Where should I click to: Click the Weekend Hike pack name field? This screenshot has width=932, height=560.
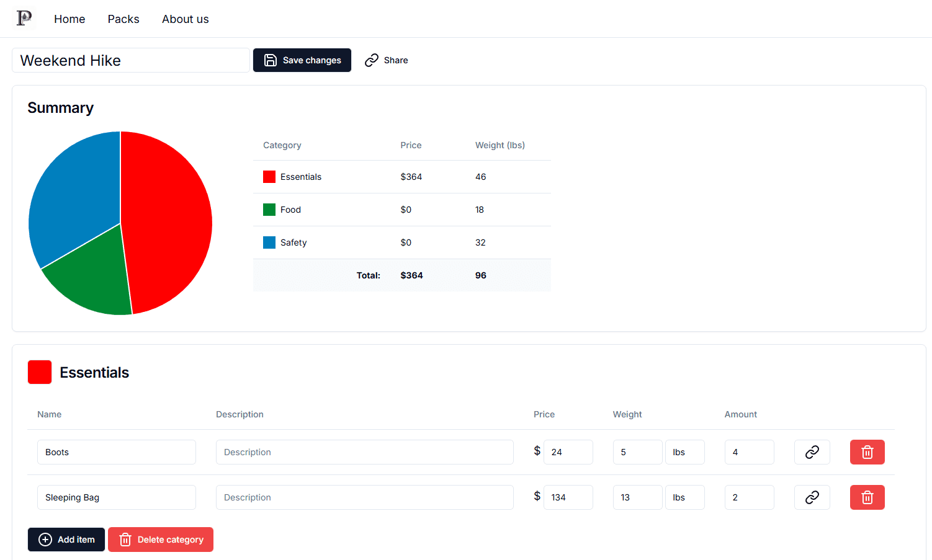(x=131, y=60)
